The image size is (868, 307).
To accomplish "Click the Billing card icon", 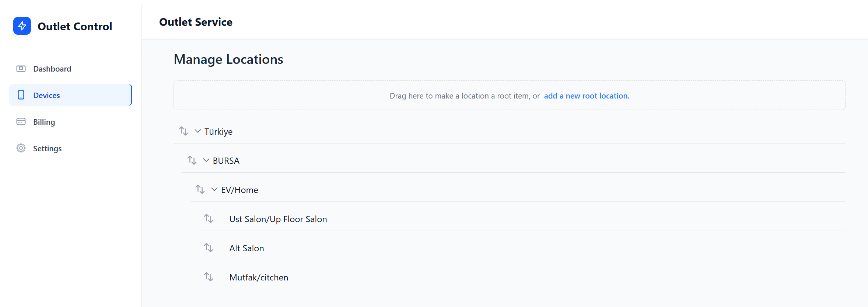I will (x=21, y=121).
